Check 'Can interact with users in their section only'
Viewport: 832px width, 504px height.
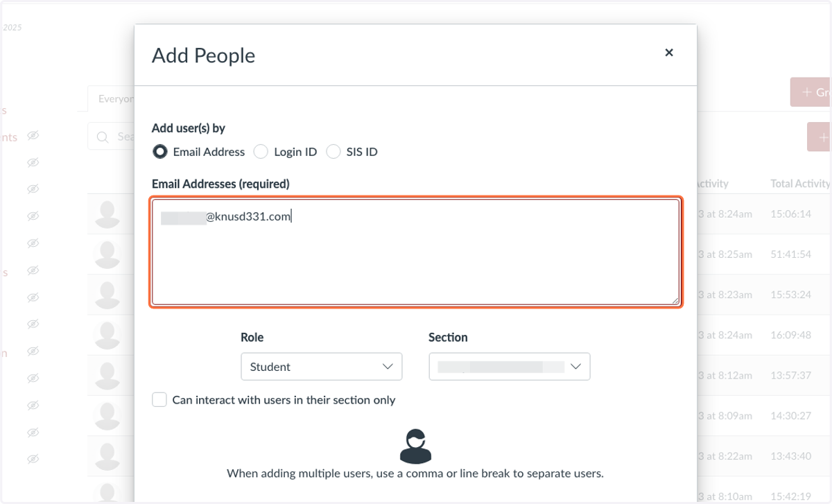[x=159, y=399]
